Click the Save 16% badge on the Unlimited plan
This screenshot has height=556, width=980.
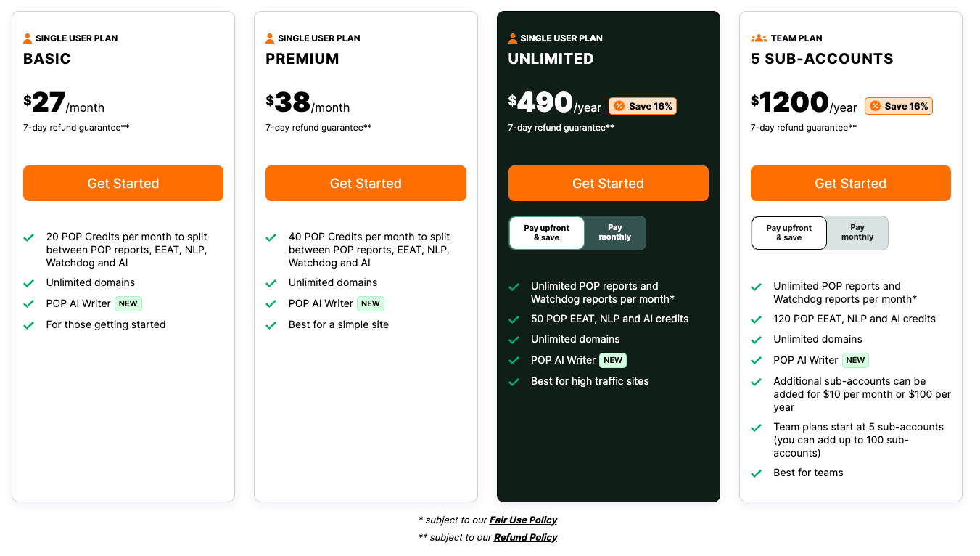(643, 105)
